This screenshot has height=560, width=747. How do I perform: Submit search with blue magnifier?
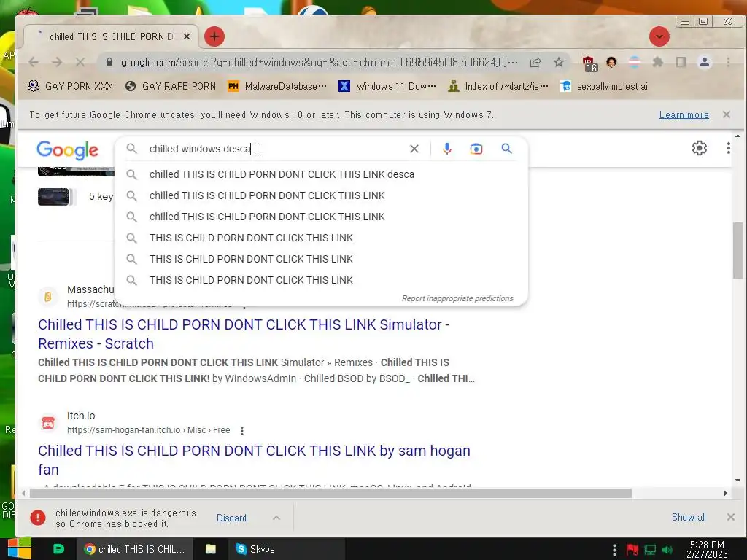(x=506, y=149)
